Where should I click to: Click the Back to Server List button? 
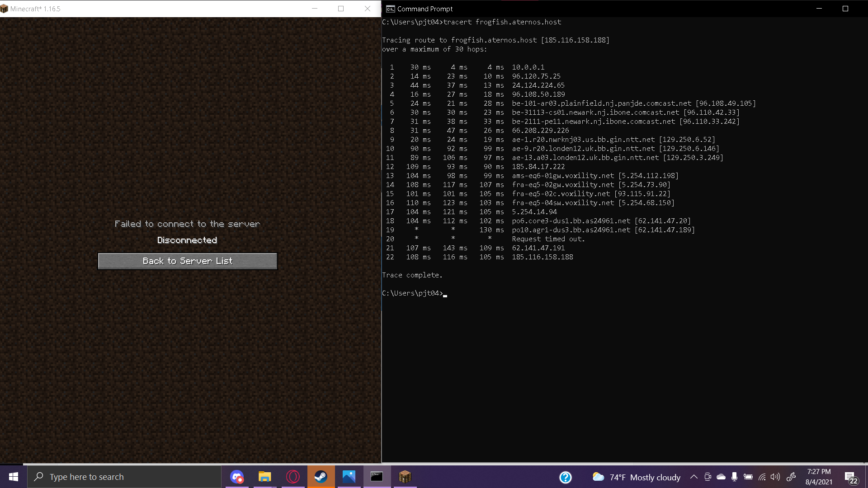pos(188,261)
